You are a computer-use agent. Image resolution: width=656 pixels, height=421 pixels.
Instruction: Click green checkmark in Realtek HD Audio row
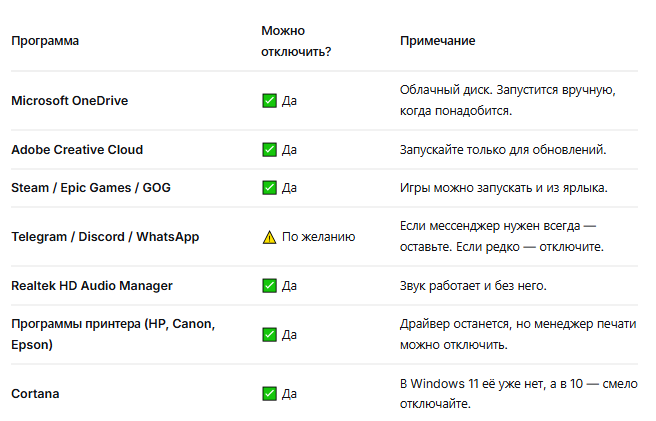click(269, 286)
